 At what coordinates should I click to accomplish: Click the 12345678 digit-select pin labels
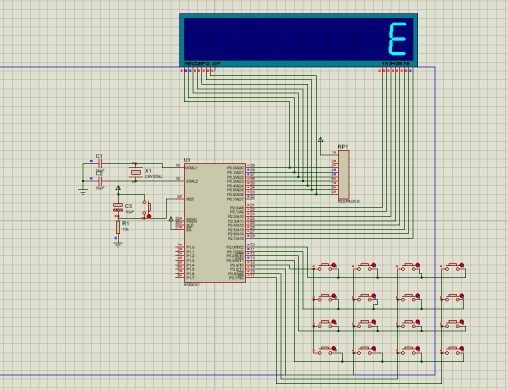396,63
